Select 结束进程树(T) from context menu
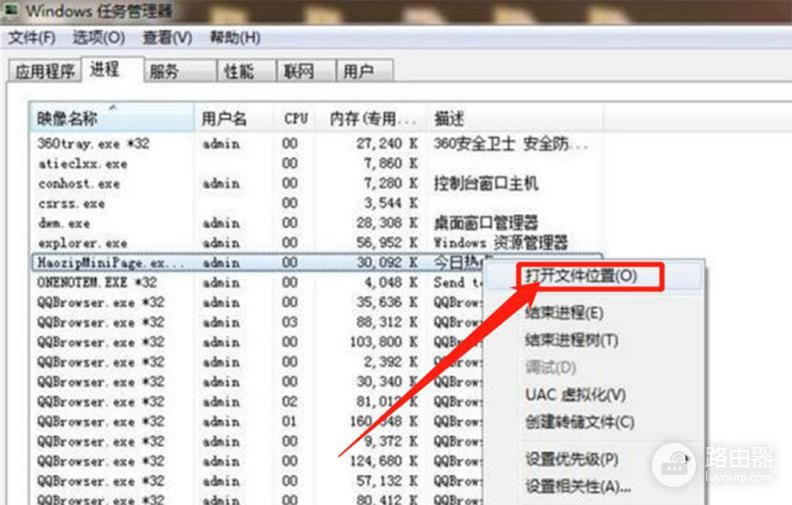Image resolution: width=792 pixels, height=505 pixels. tap(571, 340)
